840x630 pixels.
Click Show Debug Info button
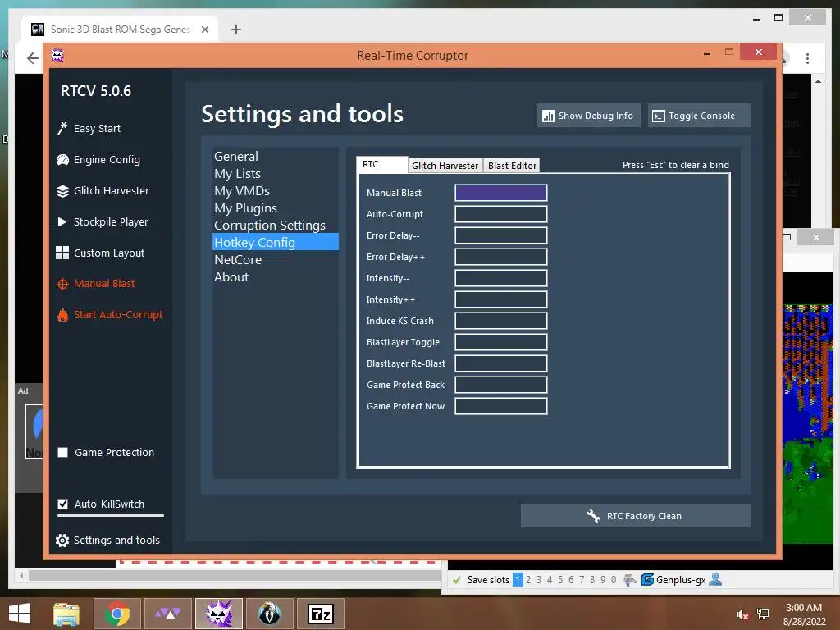pos(589,116)
